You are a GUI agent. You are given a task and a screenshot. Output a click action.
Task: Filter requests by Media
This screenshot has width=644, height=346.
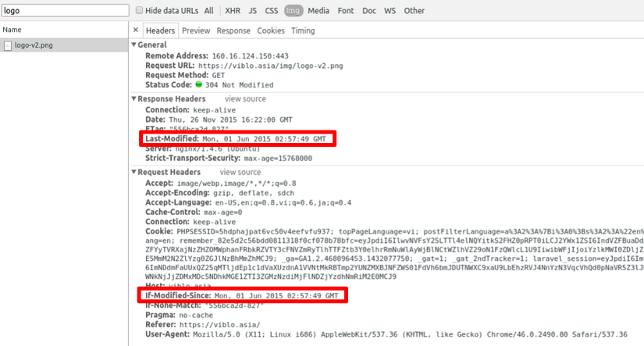click(x=318, y=11)
